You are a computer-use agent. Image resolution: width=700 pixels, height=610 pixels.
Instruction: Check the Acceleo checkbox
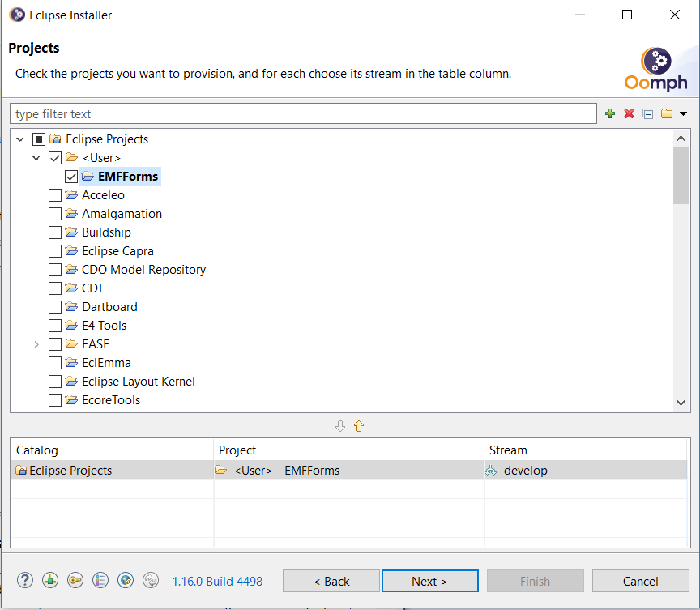[x=55, y=195]
